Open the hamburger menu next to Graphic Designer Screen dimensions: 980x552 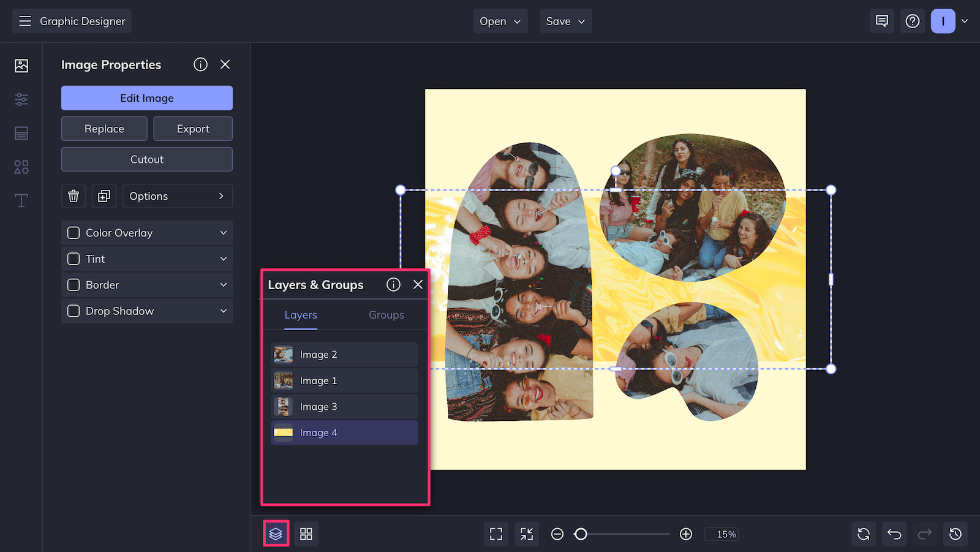[25, 21]
